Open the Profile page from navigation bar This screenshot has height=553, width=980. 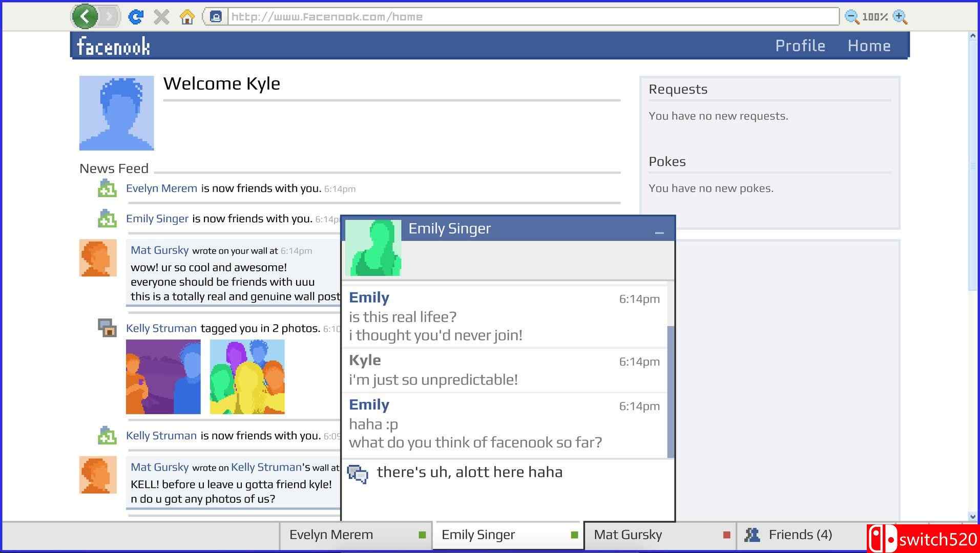tap(800, 46)
